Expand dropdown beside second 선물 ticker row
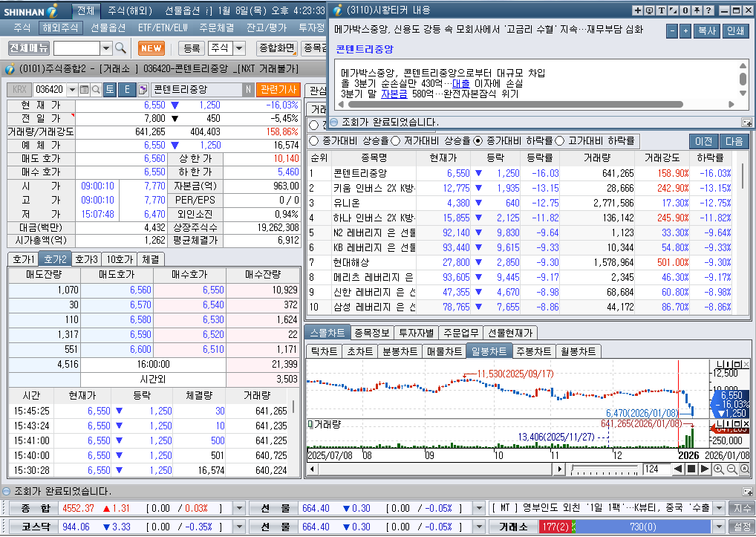756x537 pixels. [x=479, y=527]
